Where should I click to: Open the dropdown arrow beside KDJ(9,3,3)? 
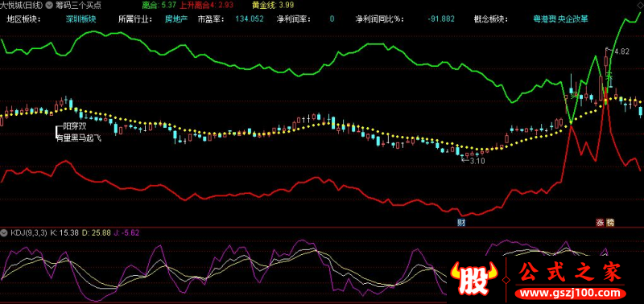point(5,233)
